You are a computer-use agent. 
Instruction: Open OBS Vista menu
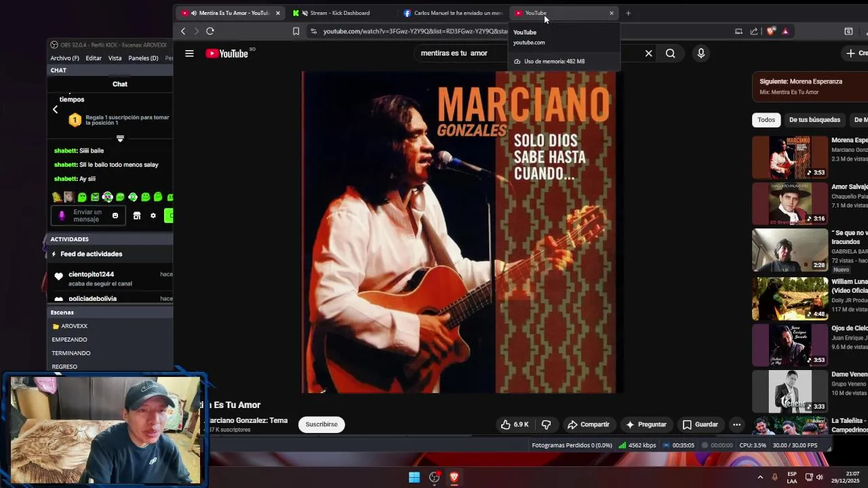pos(115,58)
